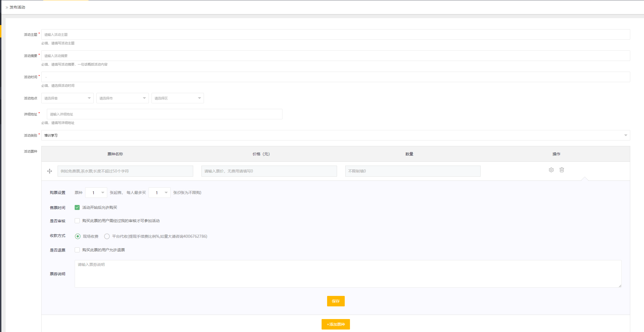The image size is (644, 332).
Task: Delete the ticket type with trash icon
Action: point(562,170)
